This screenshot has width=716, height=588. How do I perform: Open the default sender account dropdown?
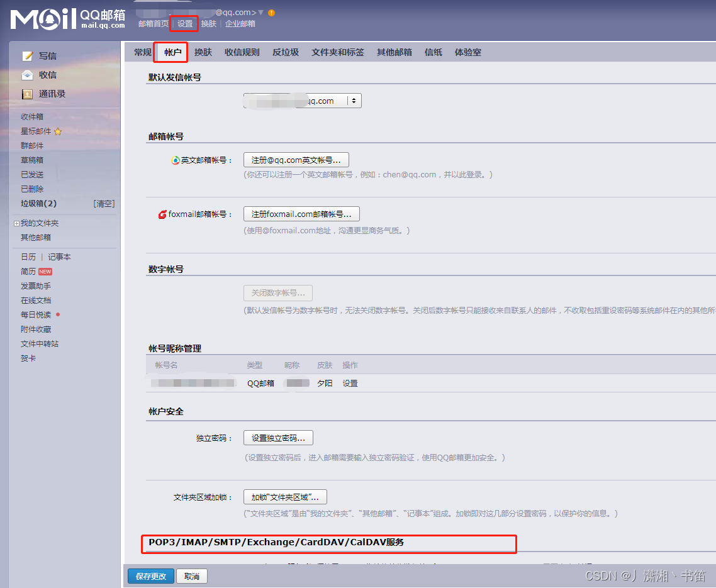tap(302, 101)
